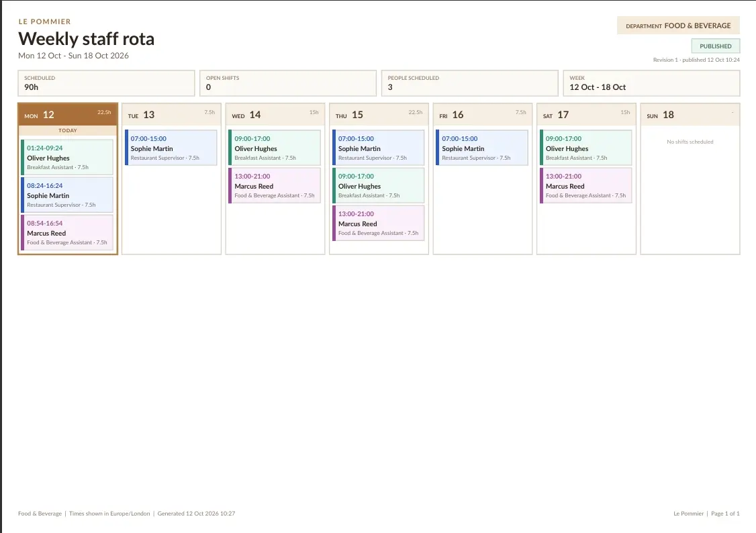Click the 7.5h total in Friday header
756x533 pixels.
coord(521,112)
